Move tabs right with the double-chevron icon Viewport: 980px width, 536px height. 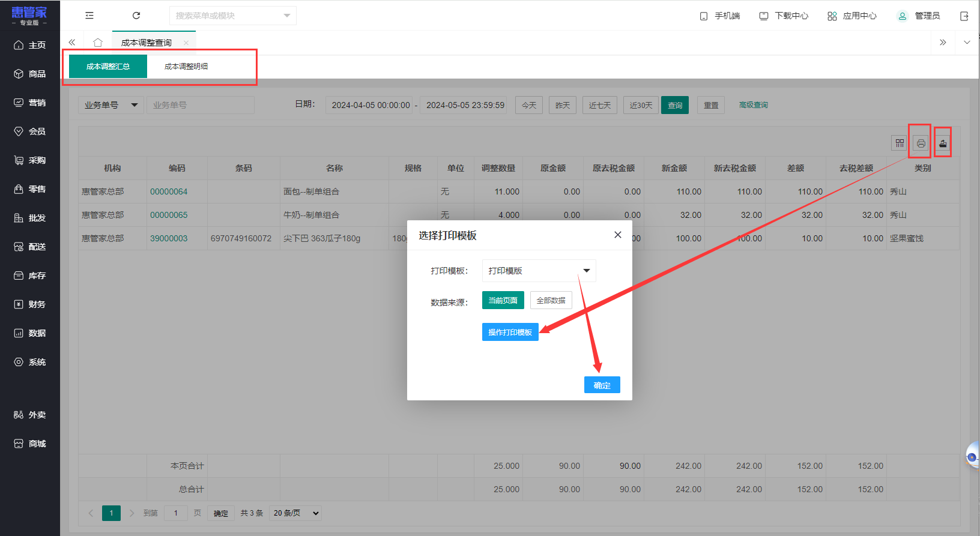943,43
